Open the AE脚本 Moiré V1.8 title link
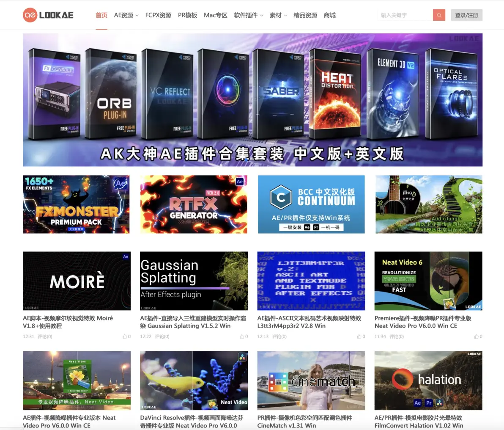The image size is (504, 430). [68, 322]
